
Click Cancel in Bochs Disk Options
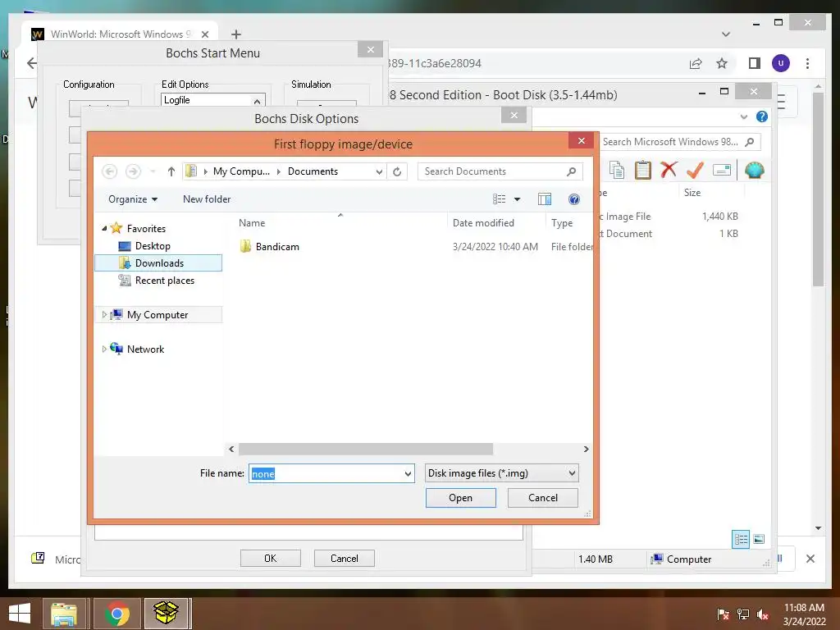[x=344, y=558]
